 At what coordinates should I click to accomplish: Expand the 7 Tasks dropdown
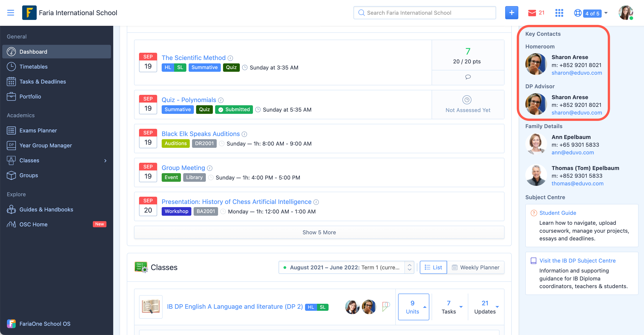point(450,307)
